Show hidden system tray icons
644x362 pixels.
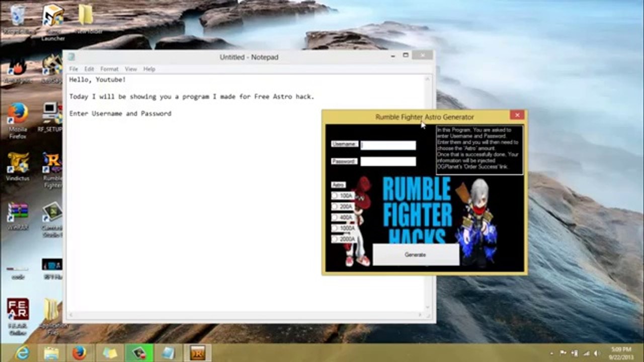tap(552, 353)
